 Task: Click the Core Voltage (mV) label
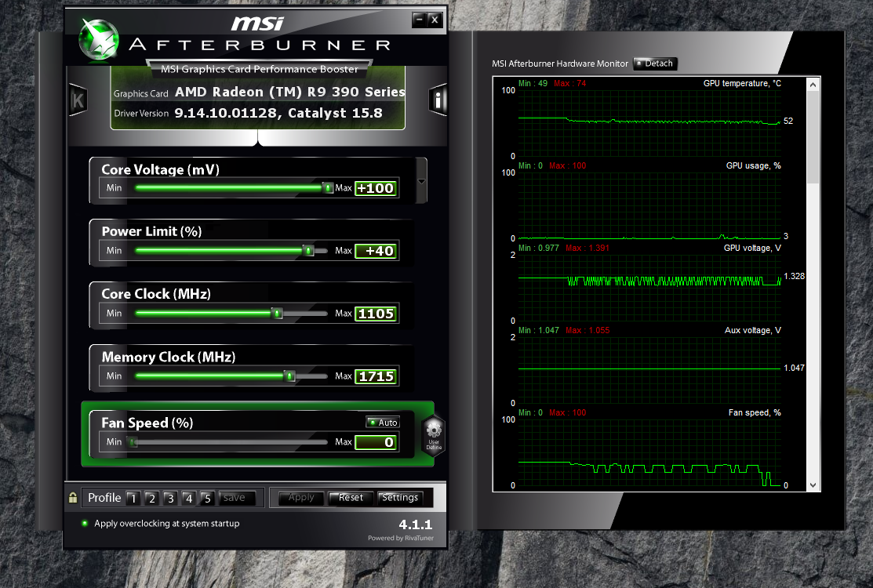pyautogui.click(x=160, y=169)
